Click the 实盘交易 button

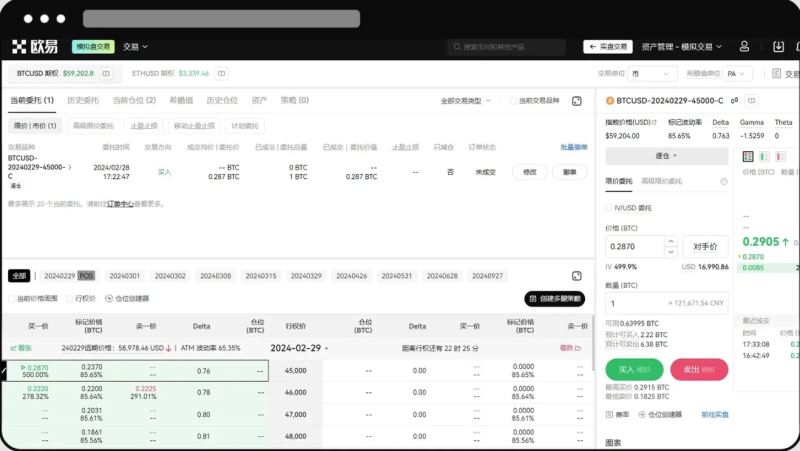pos(608,46)
